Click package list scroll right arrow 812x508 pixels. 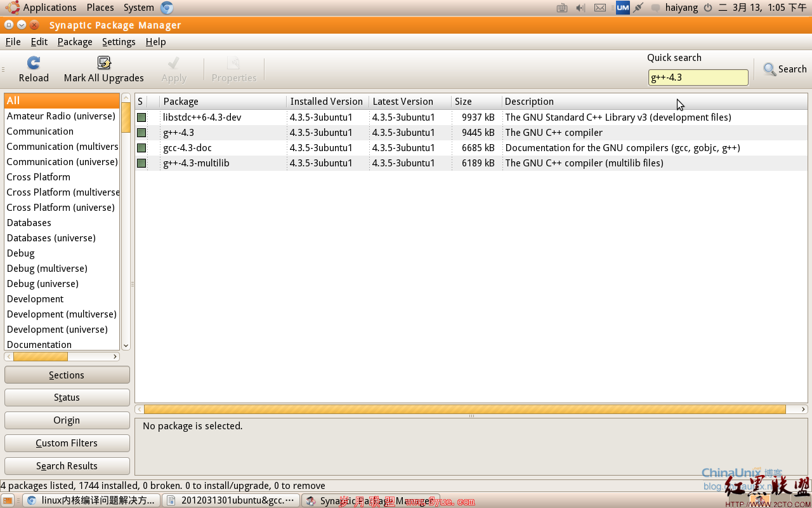point(804,410)
